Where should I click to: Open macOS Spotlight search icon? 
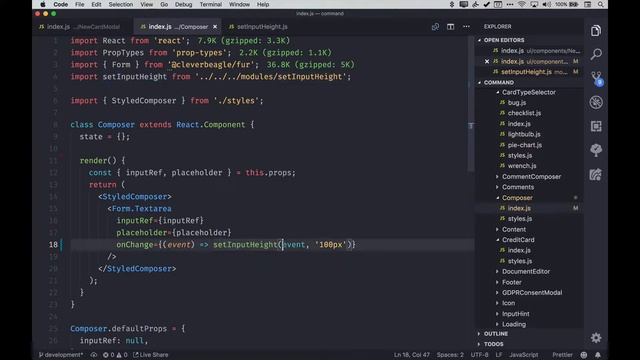click(x=601, y=4)
